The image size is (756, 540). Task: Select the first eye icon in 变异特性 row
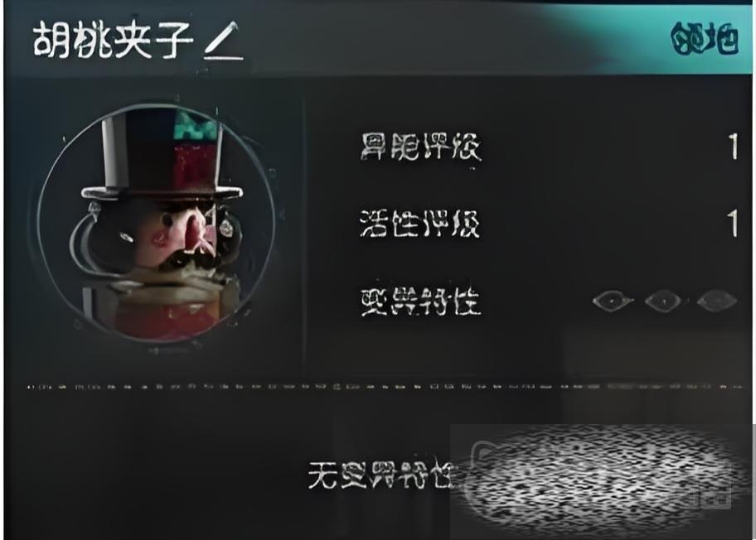tap(613, 301)
